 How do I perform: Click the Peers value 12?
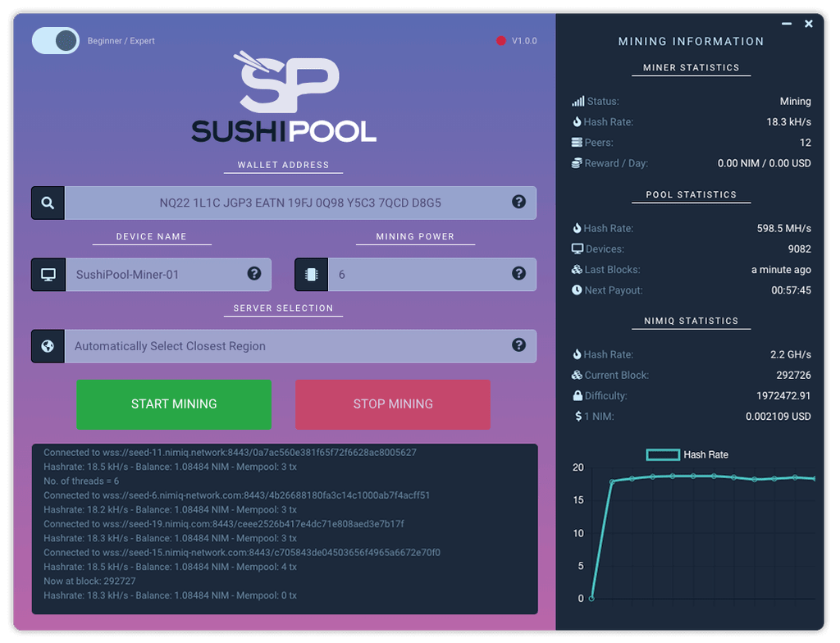(806, 143)
